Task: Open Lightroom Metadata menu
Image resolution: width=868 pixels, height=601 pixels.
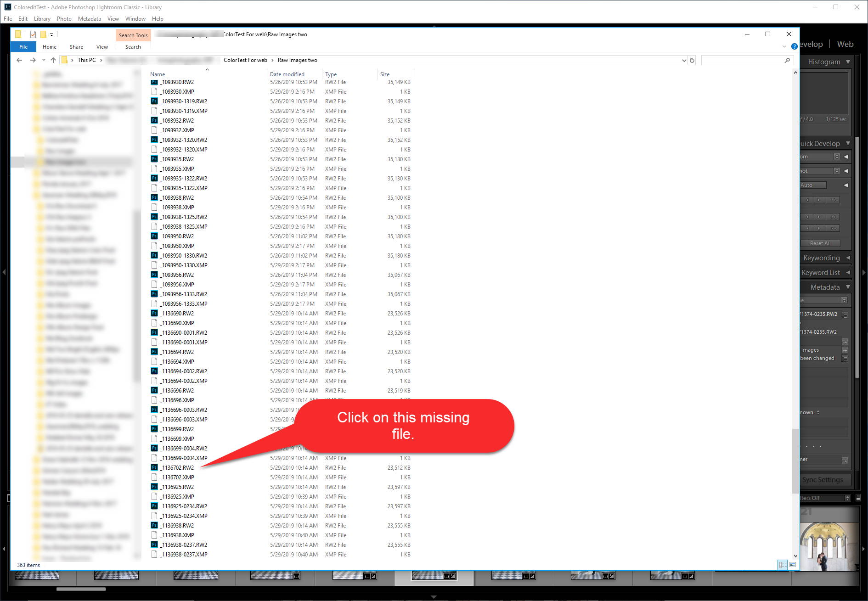Action: pos(89,19)
